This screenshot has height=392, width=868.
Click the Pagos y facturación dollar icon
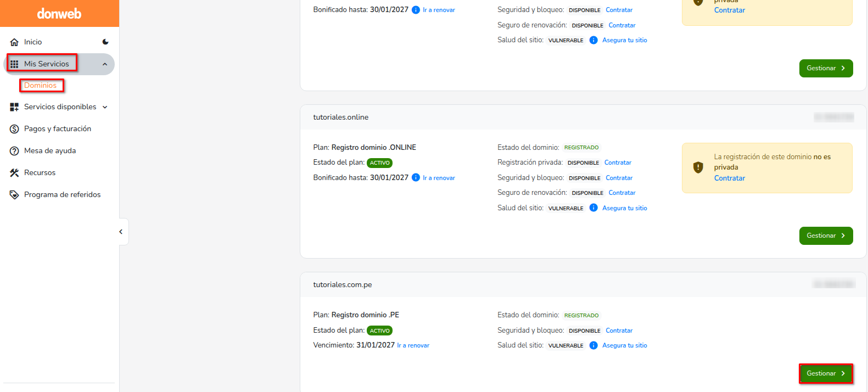[14, 129]
